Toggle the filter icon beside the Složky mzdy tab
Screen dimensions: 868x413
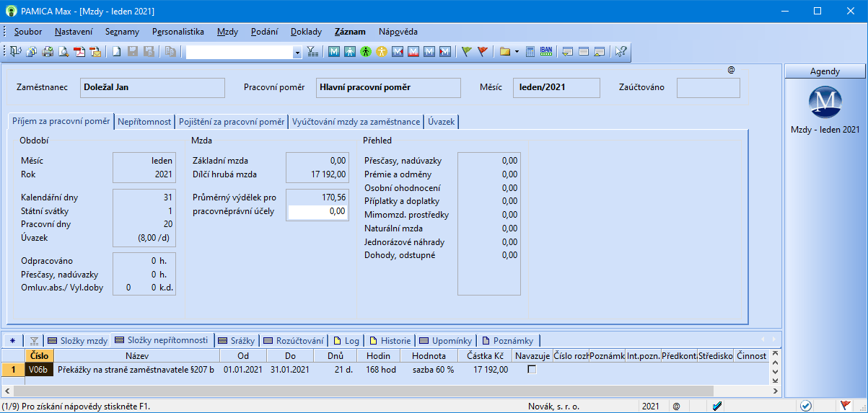click(x=34, y=341)
